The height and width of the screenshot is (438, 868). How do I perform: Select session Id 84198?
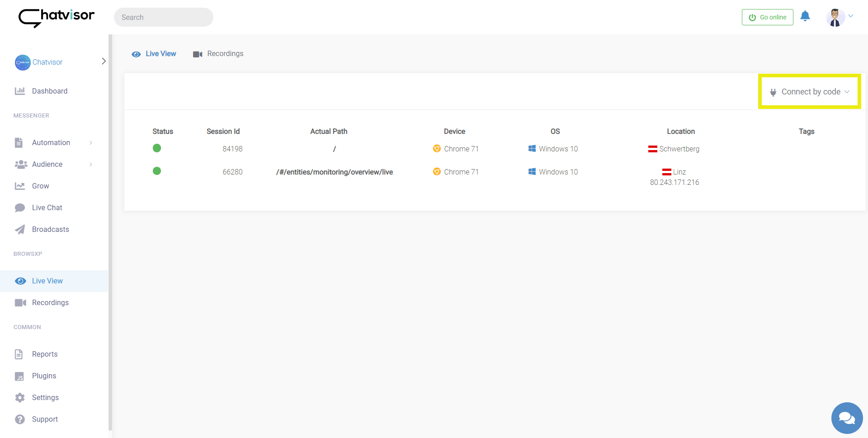pos(232,149)
